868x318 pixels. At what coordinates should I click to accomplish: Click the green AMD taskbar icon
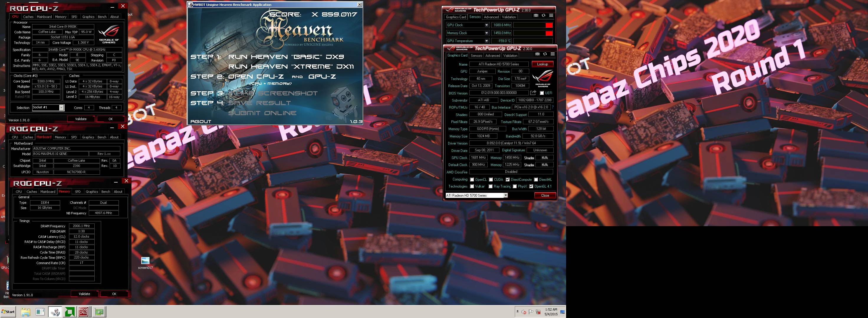[70, 312]
